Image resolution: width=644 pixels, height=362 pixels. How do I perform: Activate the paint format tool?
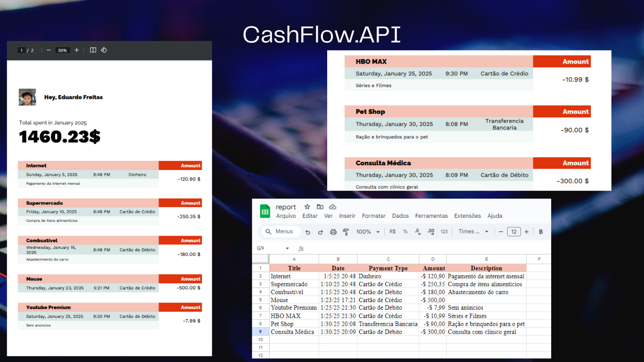346,232
